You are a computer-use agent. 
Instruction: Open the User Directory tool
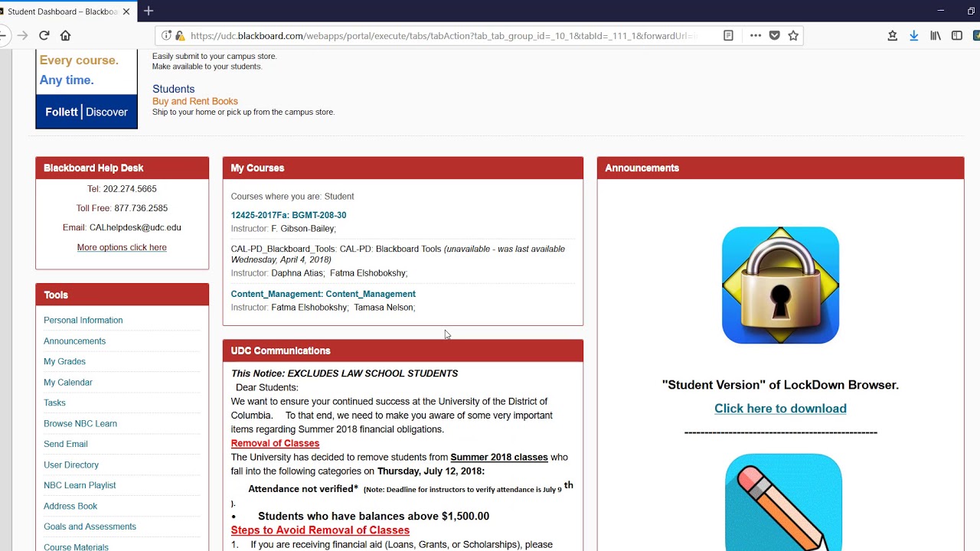point(71,465)
